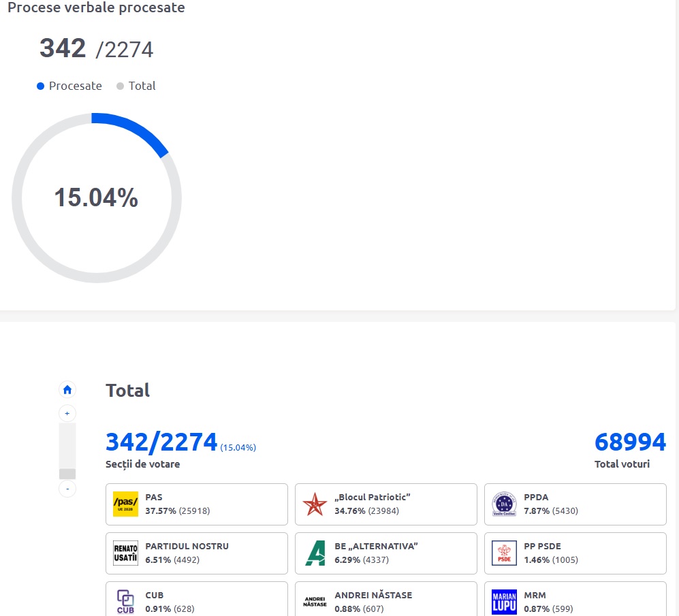This screenshot has height=616, width=679.
Task: Click the 15.04% percentage in the chart center
Action: coord(96,197)
